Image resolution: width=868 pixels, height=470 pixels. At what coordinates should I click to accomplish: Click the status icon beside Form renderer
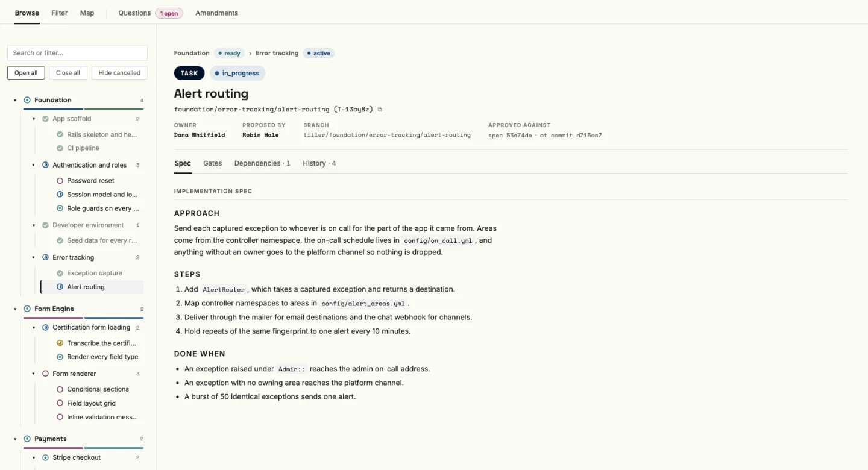(x=45, y=374)
